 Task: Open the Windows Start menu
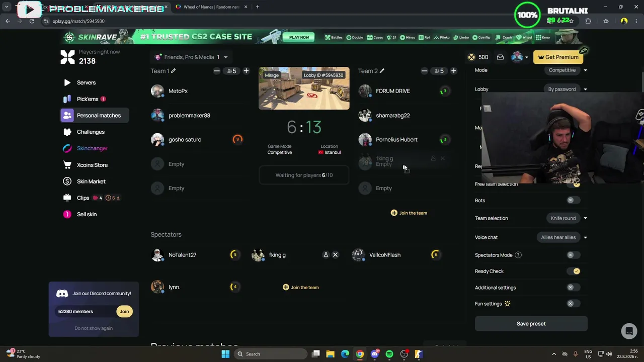pos(225,354)
